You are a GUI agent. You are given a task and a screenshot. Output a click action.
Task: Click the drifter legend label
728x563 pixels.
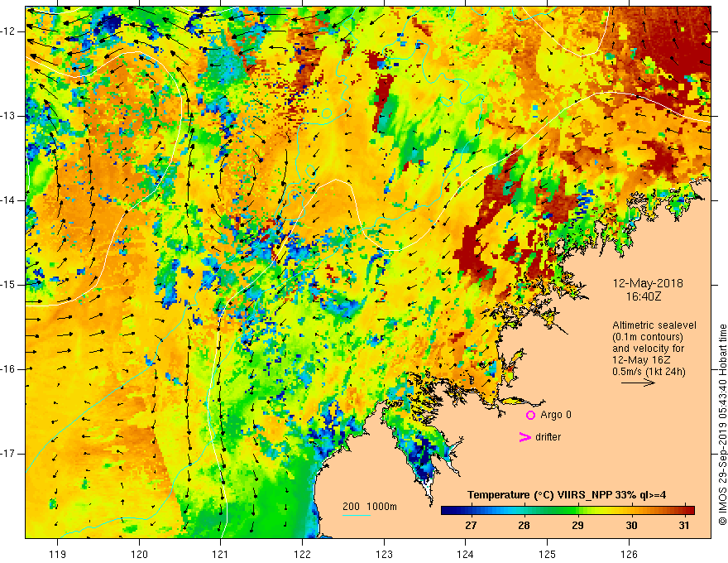(x=548, y=437)
